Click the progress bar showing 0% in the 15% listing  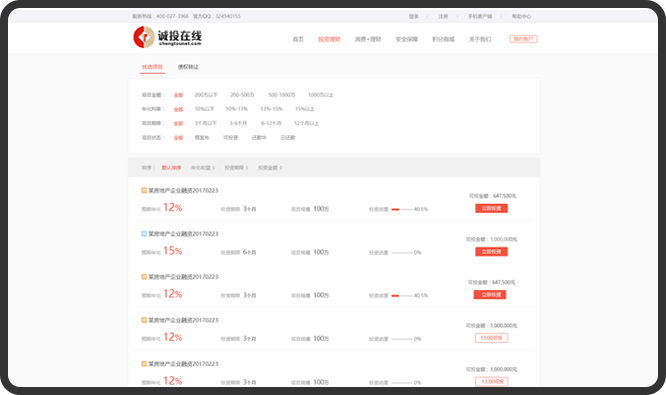point(402,253)
